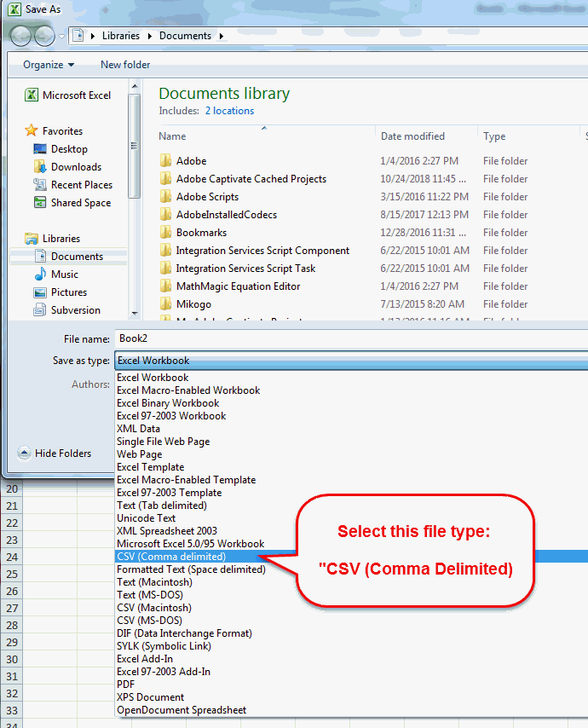588x728 pixels.
Task: Choose Text (Tab delimited) type
Action: [x=162, y=506]
